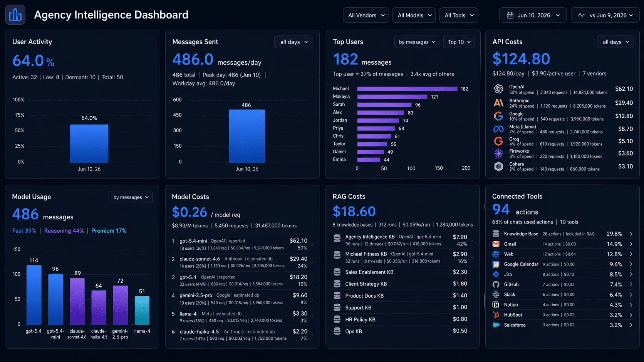Click the GitHub octocat icon

pyautogui.click(x=496, y=284)
